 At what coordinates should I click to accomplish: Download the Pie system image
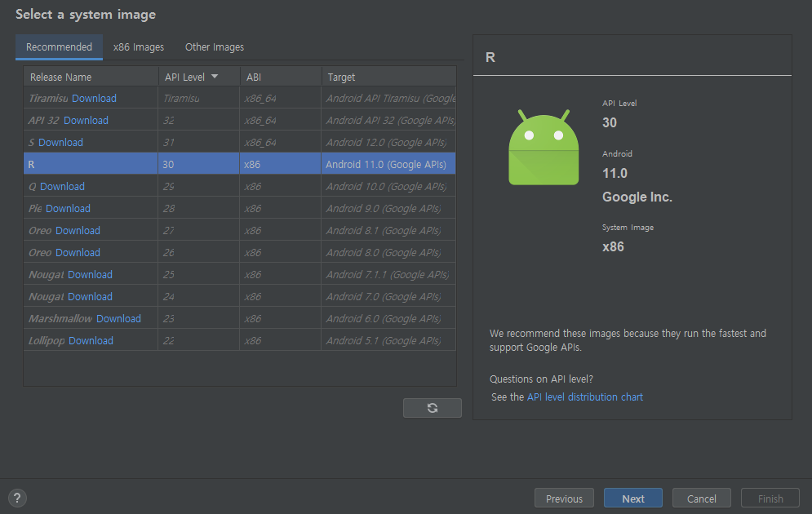pos(68,209)
